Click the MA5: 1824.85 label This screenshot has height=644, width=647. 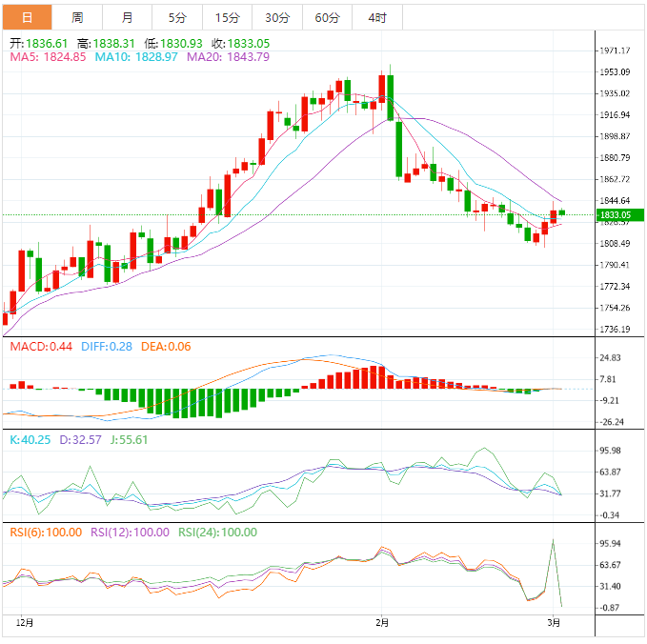[x=48, y=56]
